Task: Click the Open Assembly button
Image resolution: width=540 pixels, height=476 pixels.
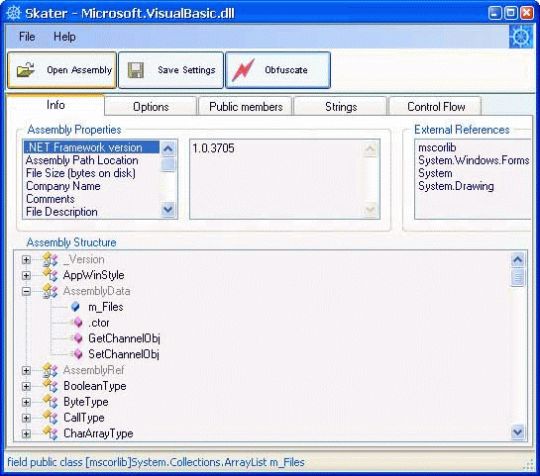Action: (62, 70)
